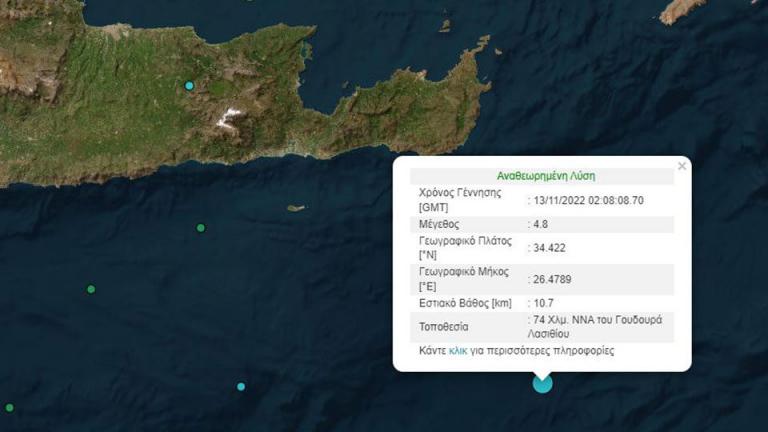Click the 'Αναθεωρημένη Λύση' popup header

pyautogui.click(x=541, y=175)
